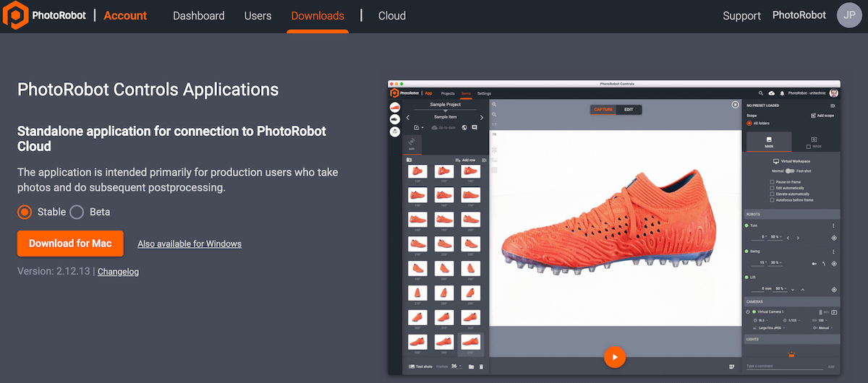Check Elevate automatically
This screenshot has width=868, height=383.
coord(772,194)
